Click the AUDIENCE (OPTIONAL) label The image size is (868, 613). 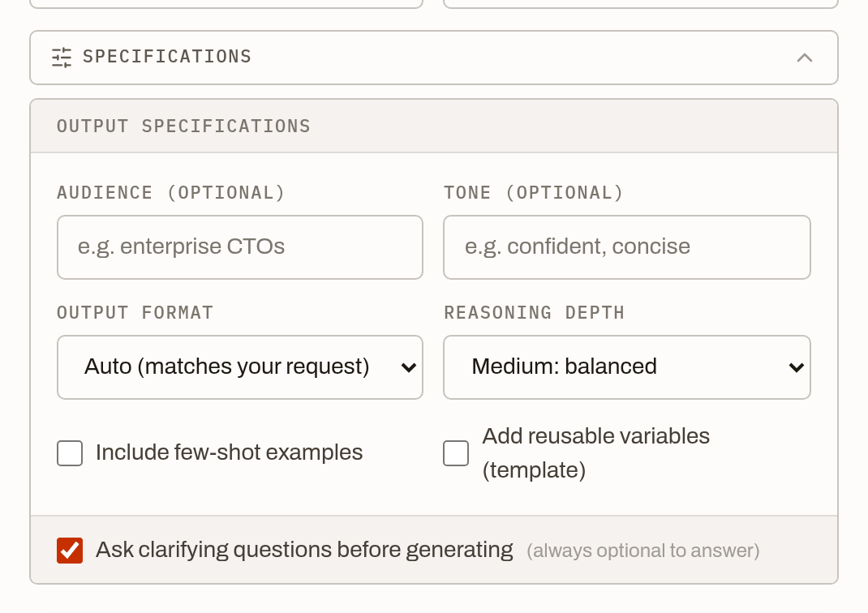171,192
